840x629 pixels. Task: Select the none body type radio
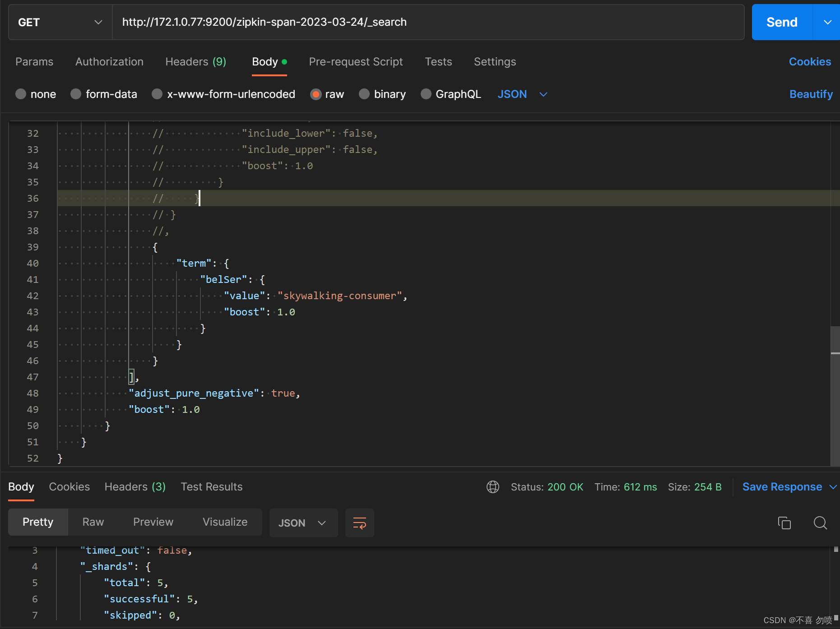21,94
